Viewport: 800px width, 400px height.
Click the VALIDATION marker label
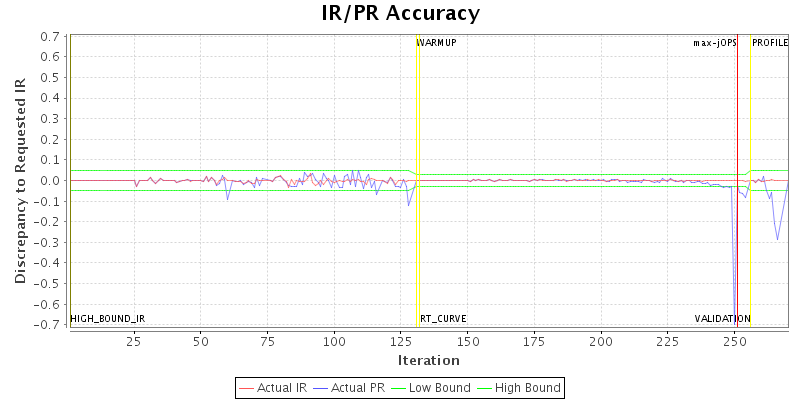coord(722,319)
